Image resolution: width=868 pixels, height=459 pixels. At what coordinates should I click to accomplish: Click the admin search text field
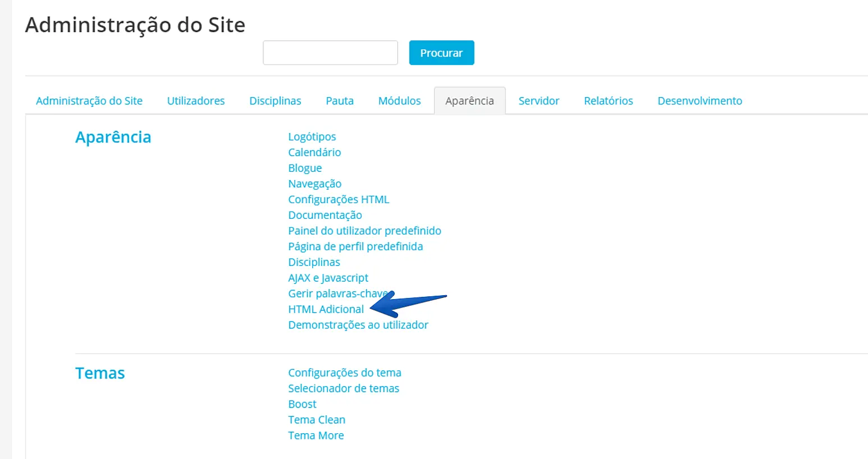[330, 53]
